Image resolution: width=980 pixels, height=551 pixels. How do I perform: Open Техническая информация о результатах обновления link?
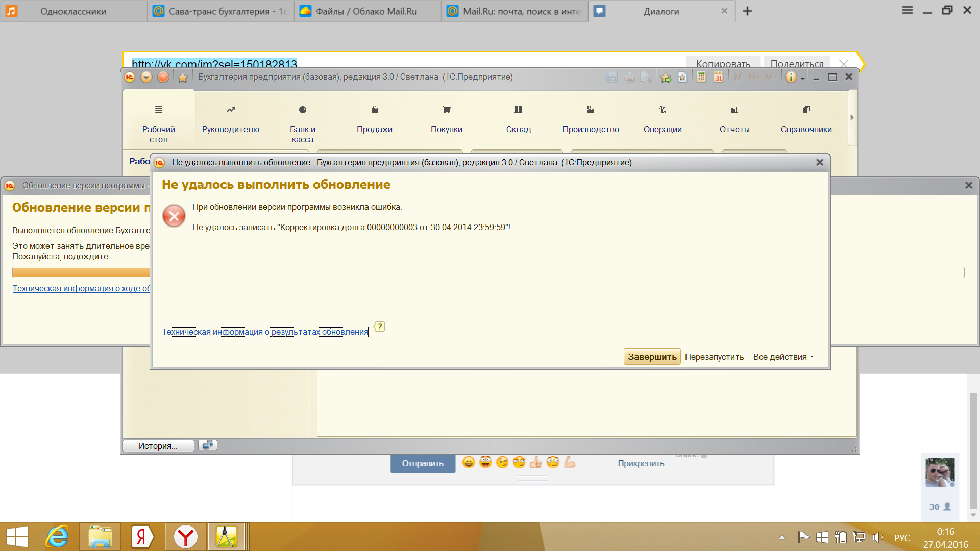265,332
